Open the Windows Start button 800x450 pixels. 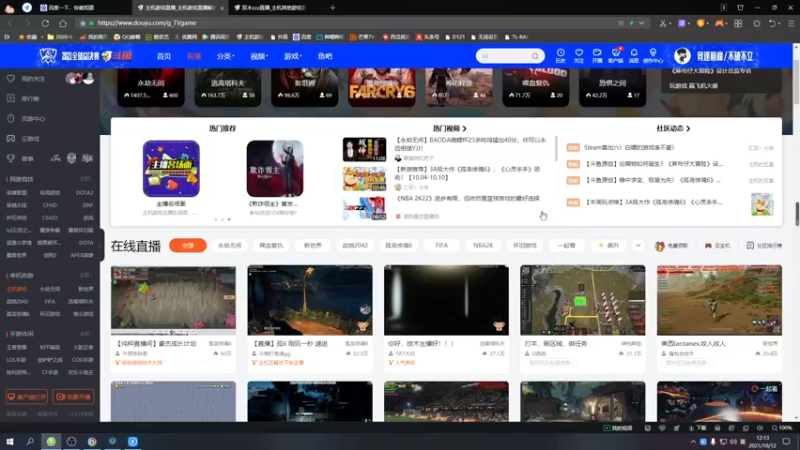10,441
